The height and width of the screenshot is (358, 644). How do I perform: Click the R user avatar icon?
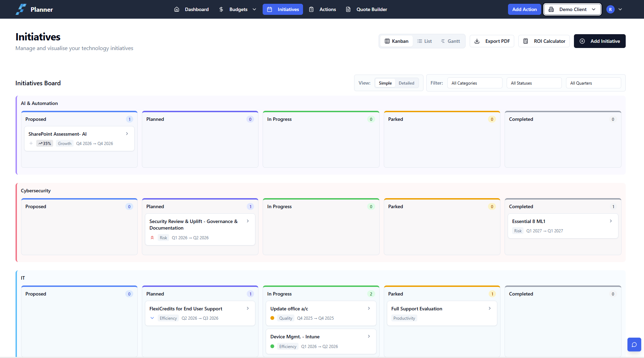(x=610, y=9)
